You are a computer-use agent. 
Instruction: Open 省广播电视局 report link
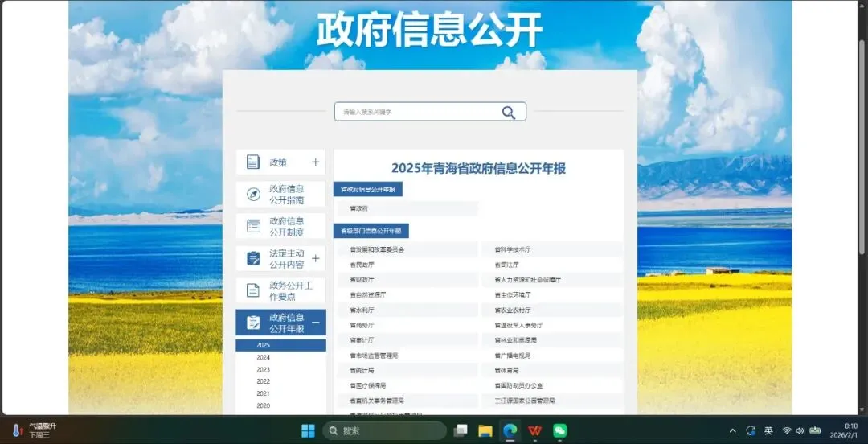coord(513,356)
